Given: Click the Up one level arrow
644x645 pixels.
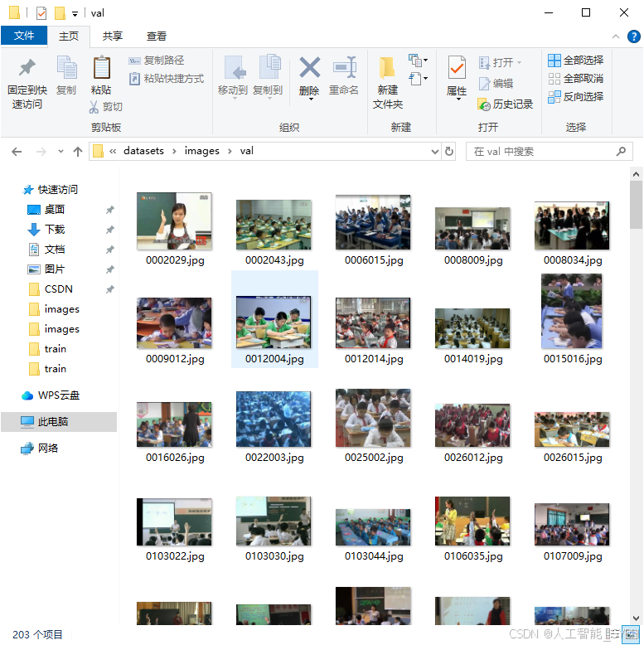Looking at the screenshot, I should [x=78, y=152].
